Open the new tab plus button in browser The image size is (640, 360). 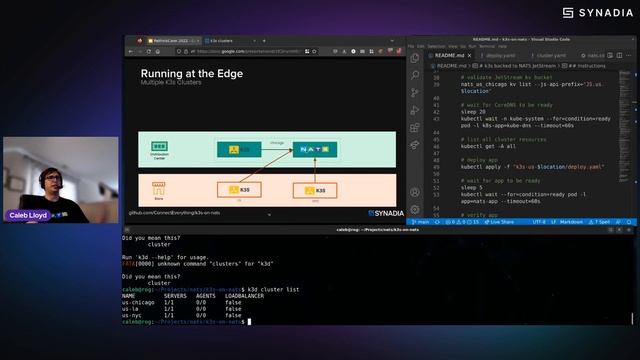point(264,41)
